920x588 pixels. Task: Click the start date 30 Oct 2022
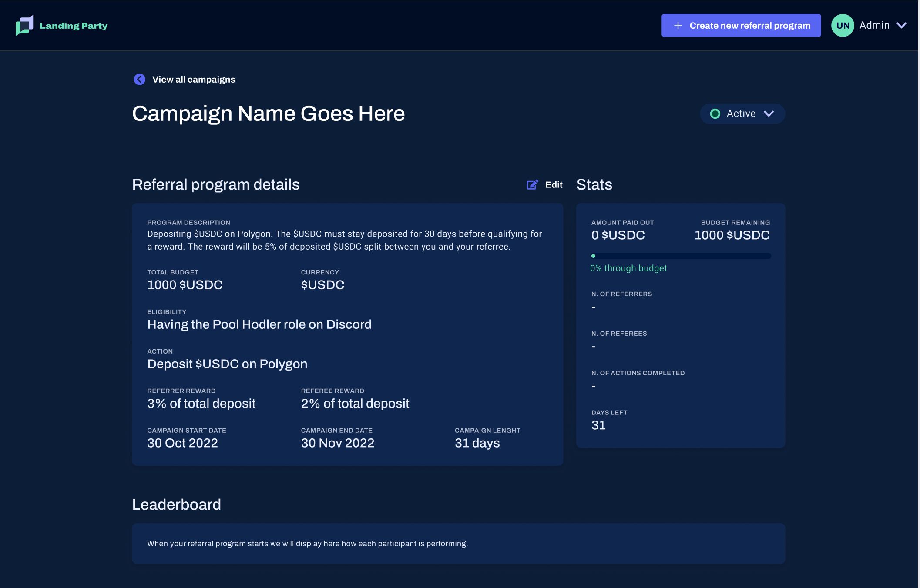(182, 443)
